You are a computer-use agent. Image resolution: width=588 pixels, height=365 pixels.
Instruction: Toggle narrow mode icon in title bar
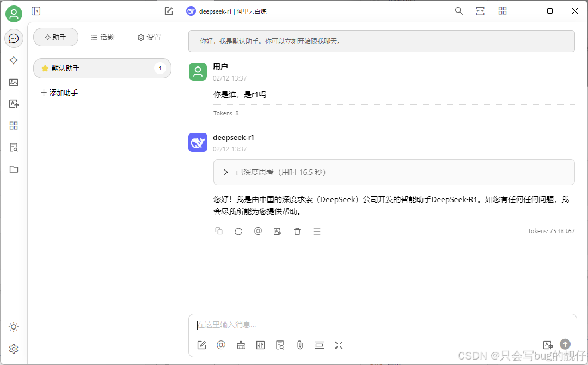tap(480, 11)
